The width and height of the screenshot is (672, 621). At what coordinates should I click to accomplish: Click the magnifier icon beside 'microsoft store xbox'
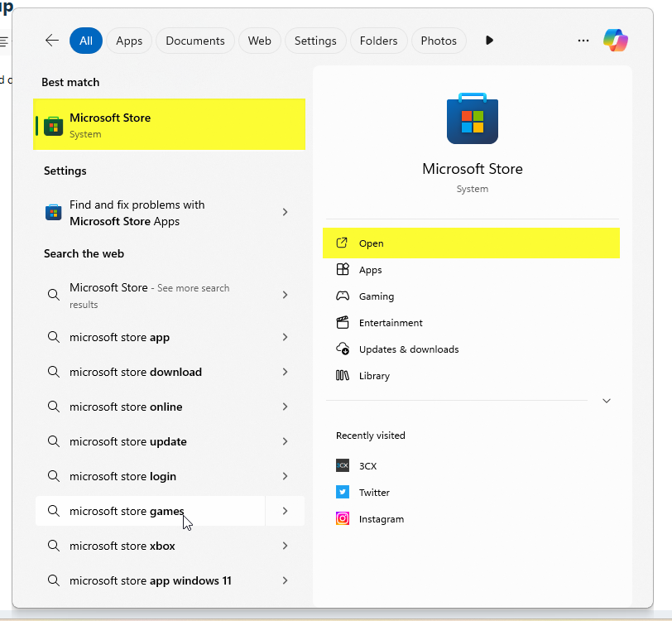[54, 546]
